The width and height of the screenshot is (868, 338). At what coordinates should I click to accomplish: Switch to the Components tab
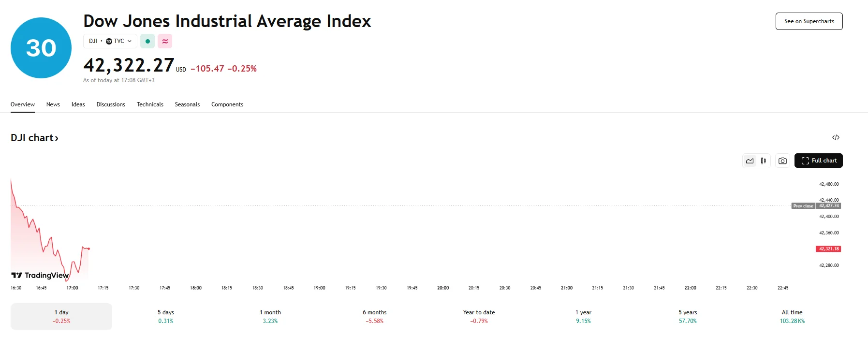pos(227,104)
